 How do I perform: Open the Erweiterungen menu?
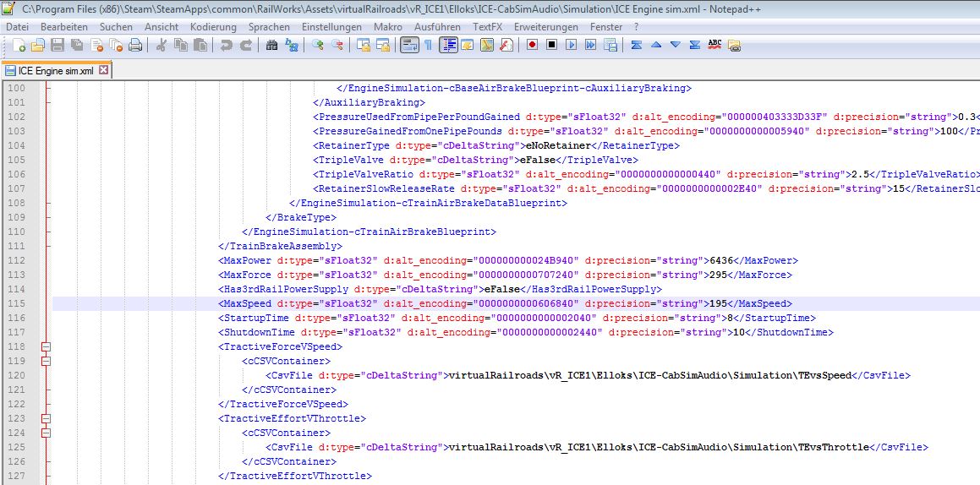[546, 27]
